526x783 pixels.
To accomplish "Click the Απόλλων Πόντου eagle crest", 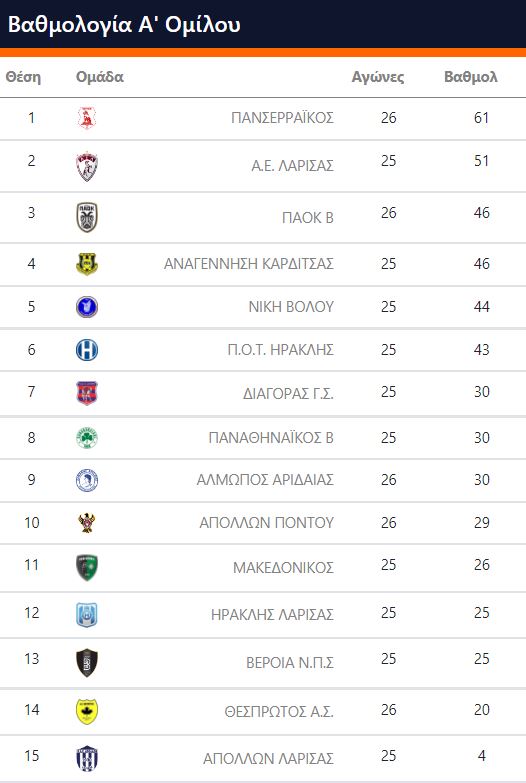I will pyautogui.click(x=86, y=523).
